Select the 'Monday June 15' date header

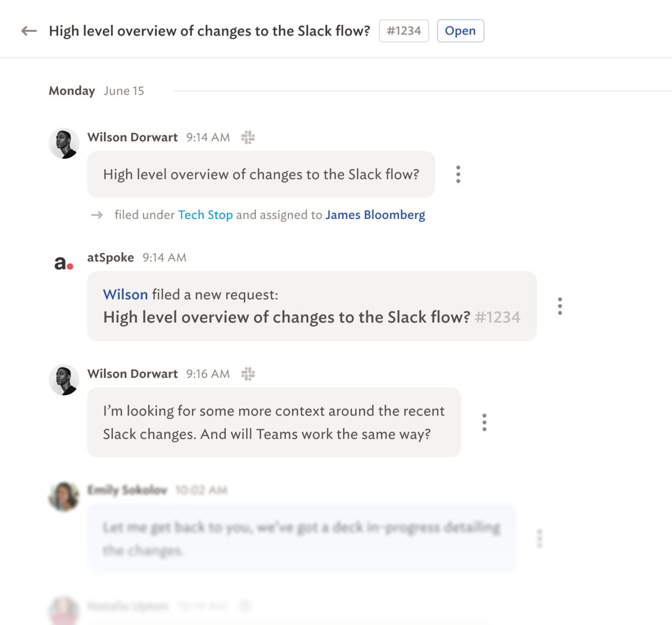point(96,91)
